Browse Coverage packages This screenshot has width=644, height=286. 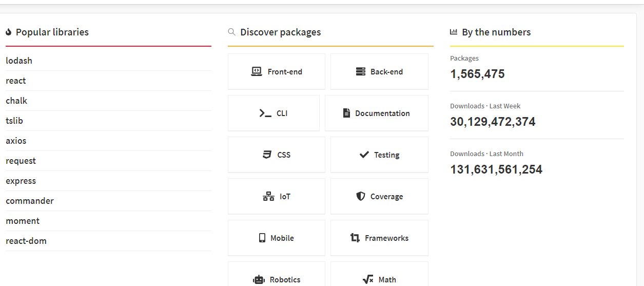coord(379,197)
